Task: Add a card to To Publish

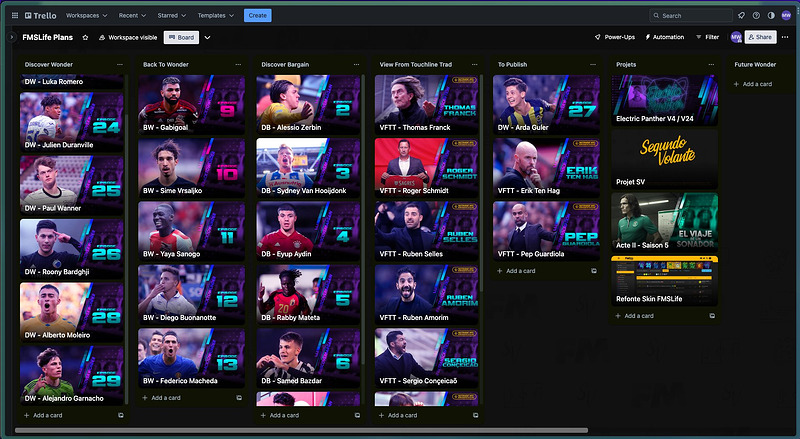Action: pyautogui.click(x=517, y=271)
